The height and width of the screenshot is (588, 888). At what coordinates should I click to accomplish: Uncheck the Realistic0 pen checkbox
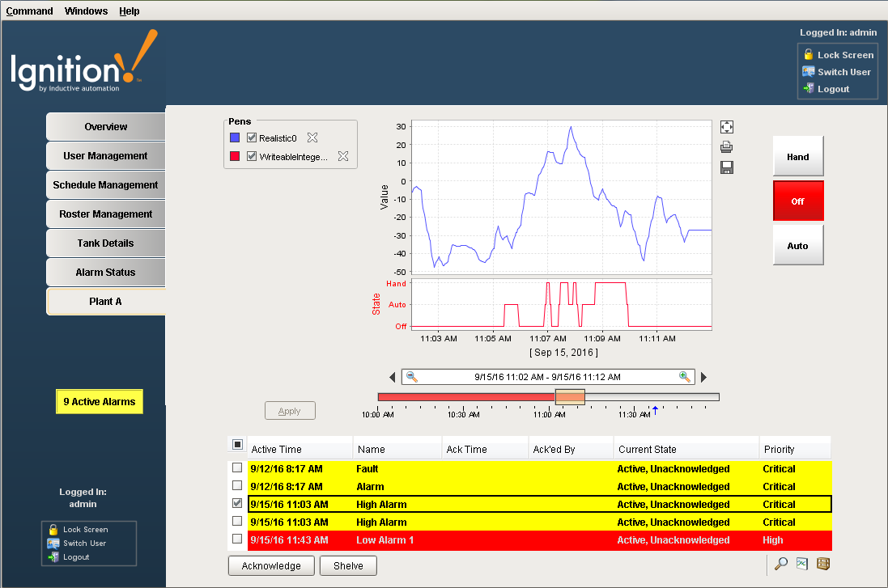(x=252, y=138)
